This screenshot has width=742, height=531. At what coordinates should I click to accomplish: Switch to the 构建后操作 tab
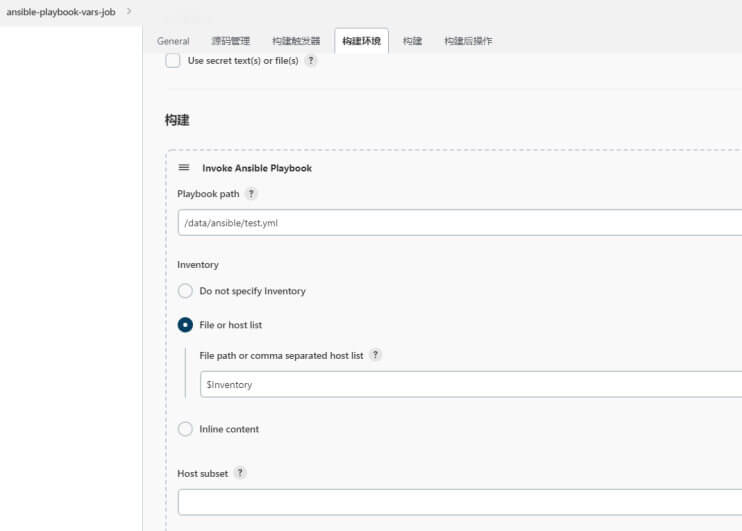point(468,41)
